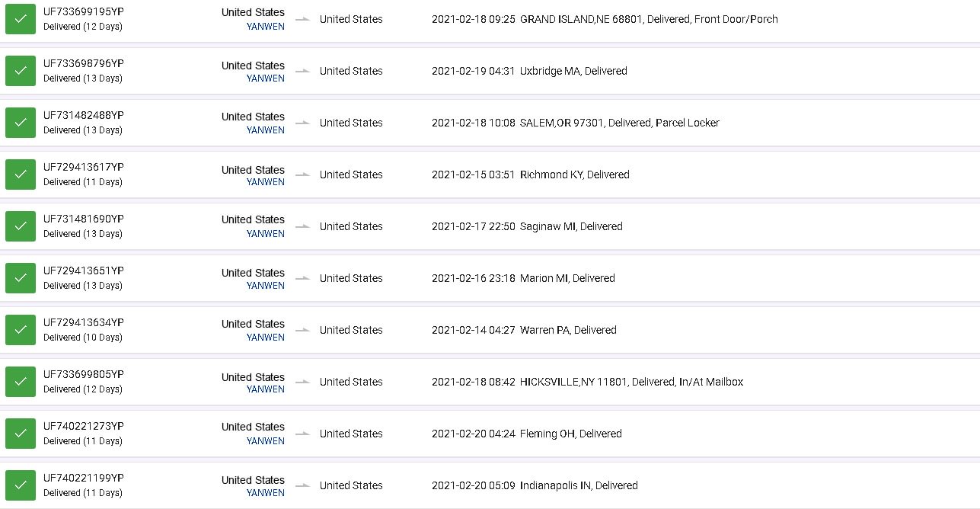Image resolution: width=980 pixels, height=509 pixels.
Task: Open tracking number UF740221199YP details
Action: pos(83,478)
